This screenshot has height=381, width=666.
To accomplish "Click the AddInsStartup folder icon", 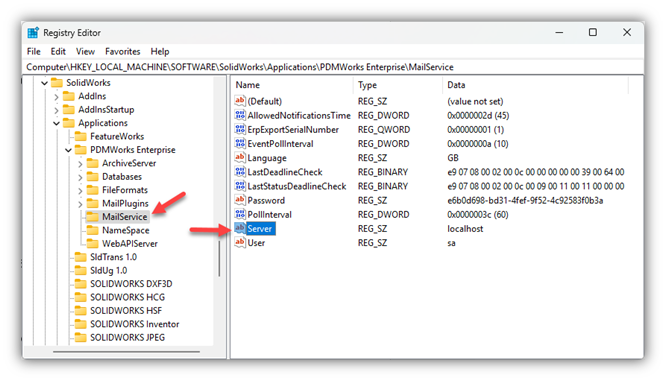I will click(69, 110).
